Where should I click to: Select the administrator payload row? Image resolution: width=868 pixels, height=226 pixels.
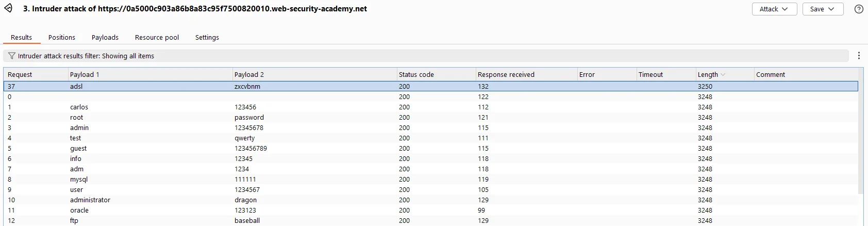pos(431,200)
